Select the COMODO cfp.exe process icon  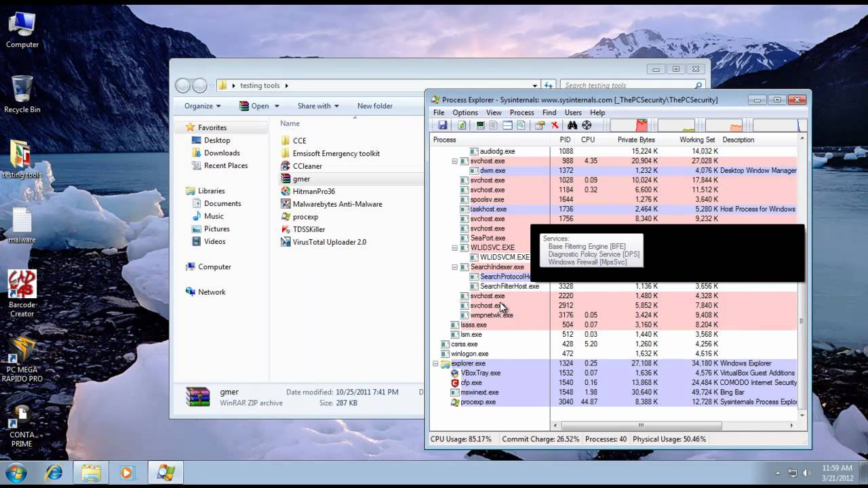point(455,383)
